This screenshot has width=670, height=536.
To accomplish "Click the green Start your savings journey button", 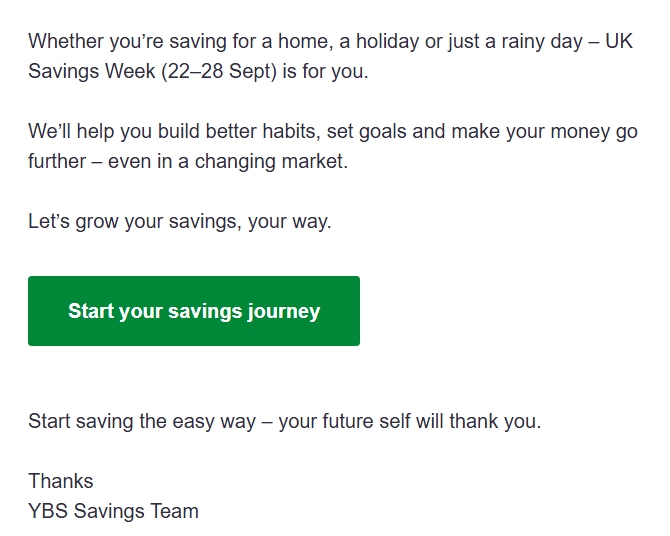I will point(194,311).
